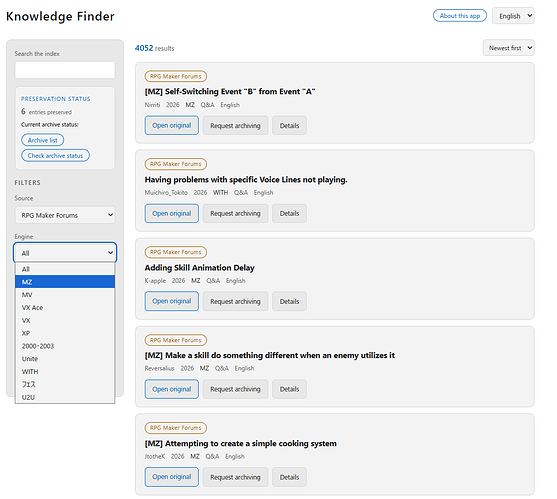Pick VX Ace from the engine list
Viewport: 557px width, 499px height.
pyautogui.click(x=65, y=307)
